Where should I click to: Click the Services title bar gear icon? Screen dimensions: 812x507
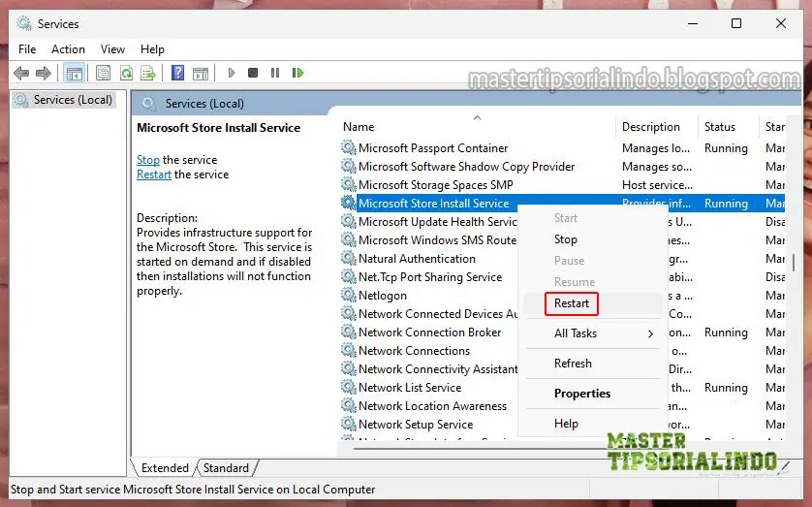[24, 23]
